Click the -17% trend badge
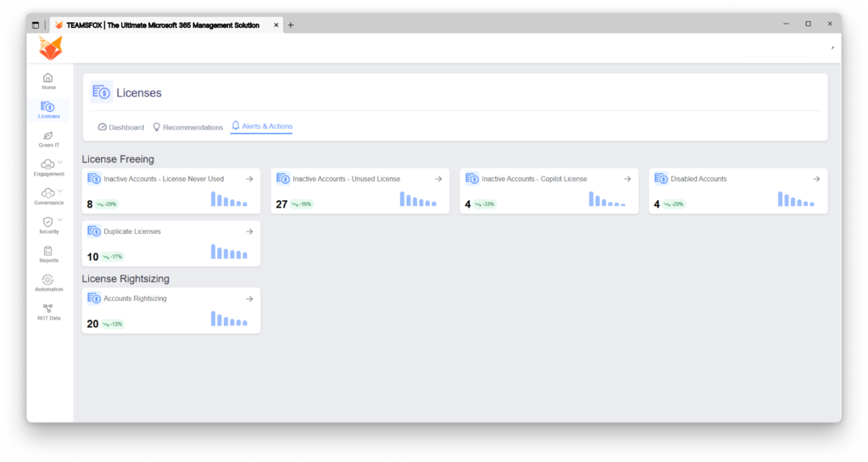 [x=113, y=257]
